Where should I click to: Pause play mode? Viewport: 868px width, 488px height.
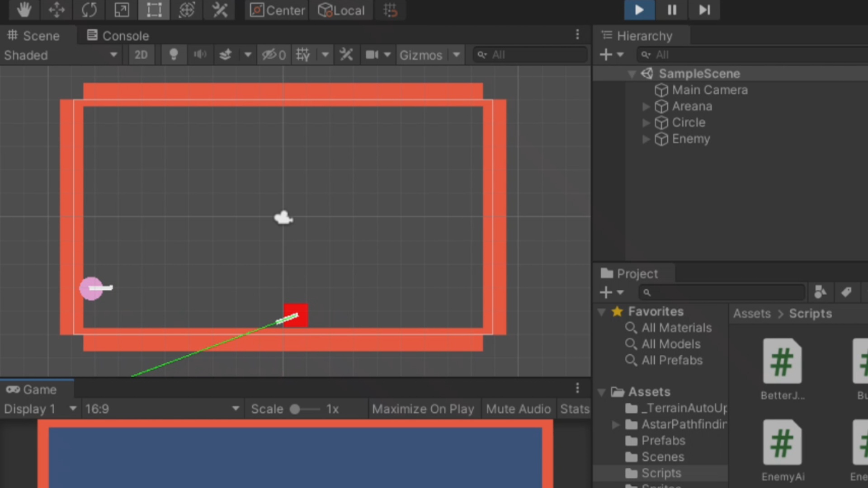point(671,10)
